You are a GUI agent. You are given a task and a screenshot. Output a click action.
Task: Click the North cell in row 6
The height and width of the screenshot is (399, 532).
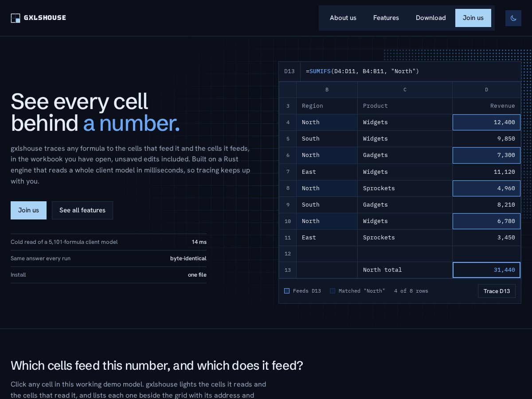[x=327, y=155]
